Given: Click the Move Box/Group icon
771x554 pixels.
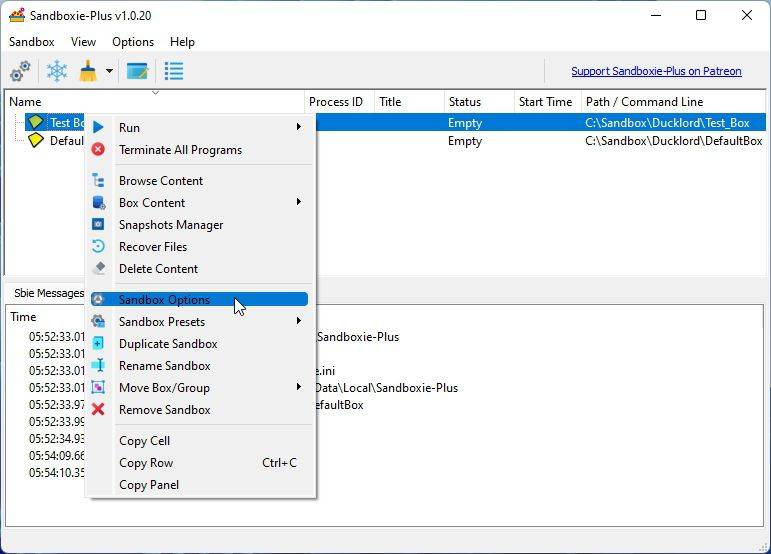Looking at the screenshot, I should [x=98, y=387].
